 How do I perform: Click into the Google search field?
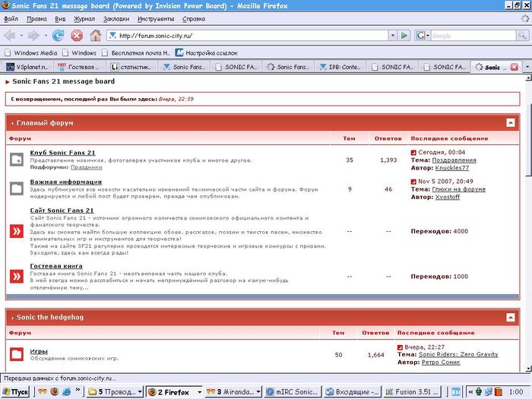click(473, 35)
